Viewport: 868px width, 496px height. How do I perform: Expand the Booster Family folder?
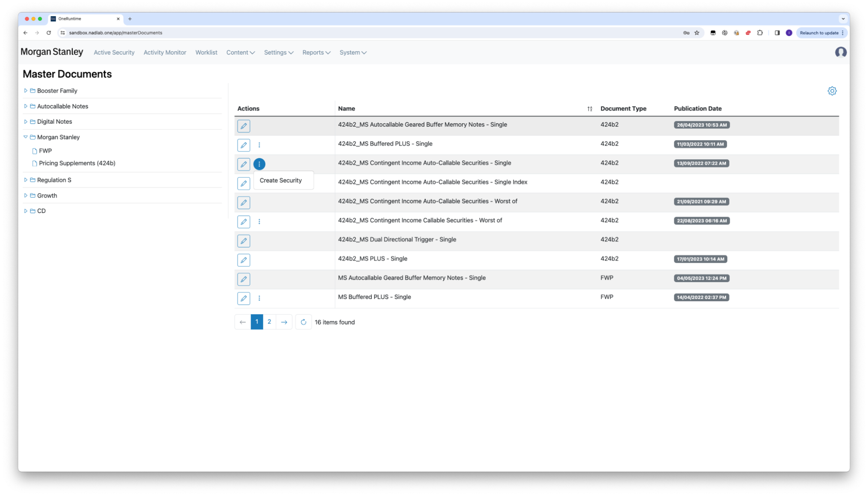(26, 91)
